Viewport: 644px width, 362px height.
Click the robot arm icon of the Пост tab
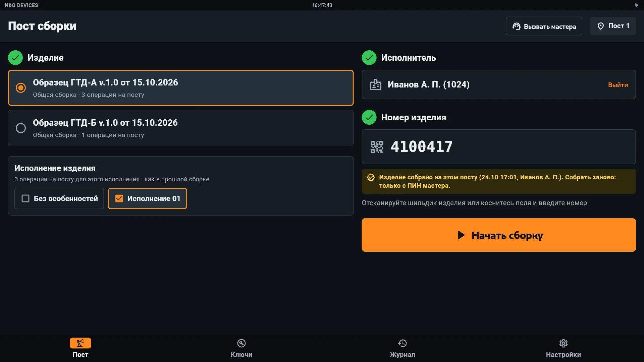coord(80,343)
